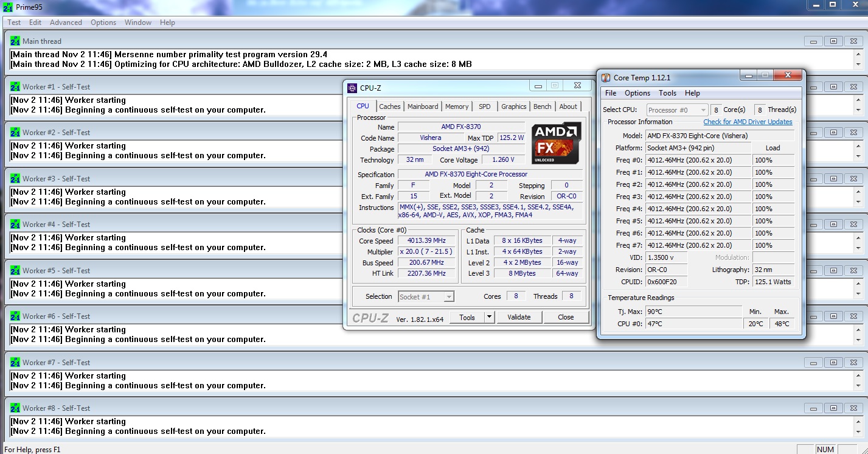Click the Prime95 application icon in title bar
Image resolution: width=868 pixels, height=454 pixels.
point(8,7)
